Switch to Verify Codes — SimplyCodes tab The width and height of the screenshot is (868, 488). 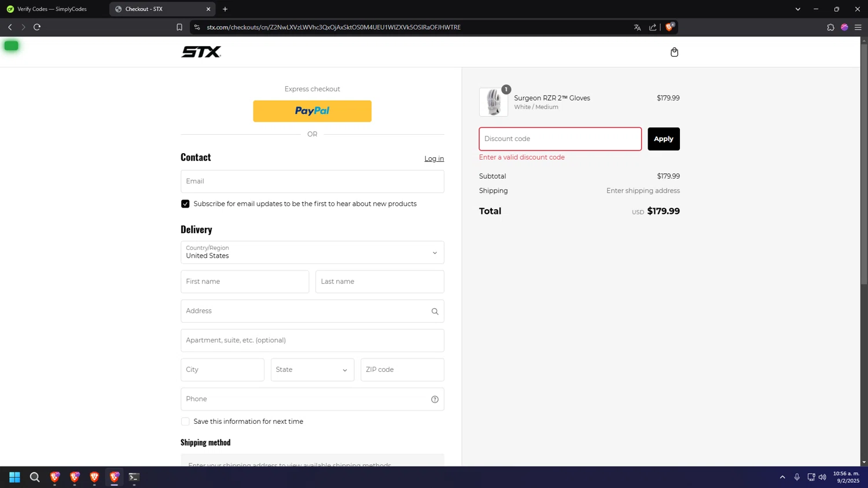(x=52, y=9)
